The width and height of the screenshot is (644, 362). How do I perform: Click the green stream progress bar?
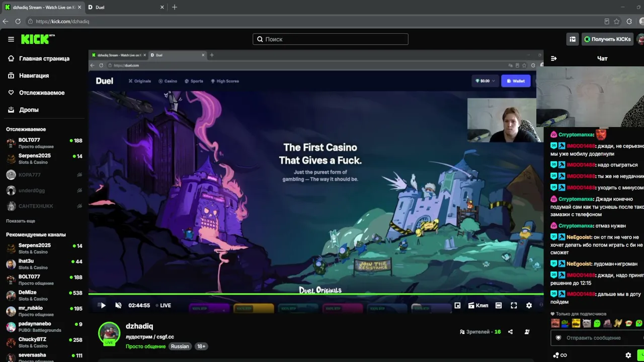click(316, 294)
